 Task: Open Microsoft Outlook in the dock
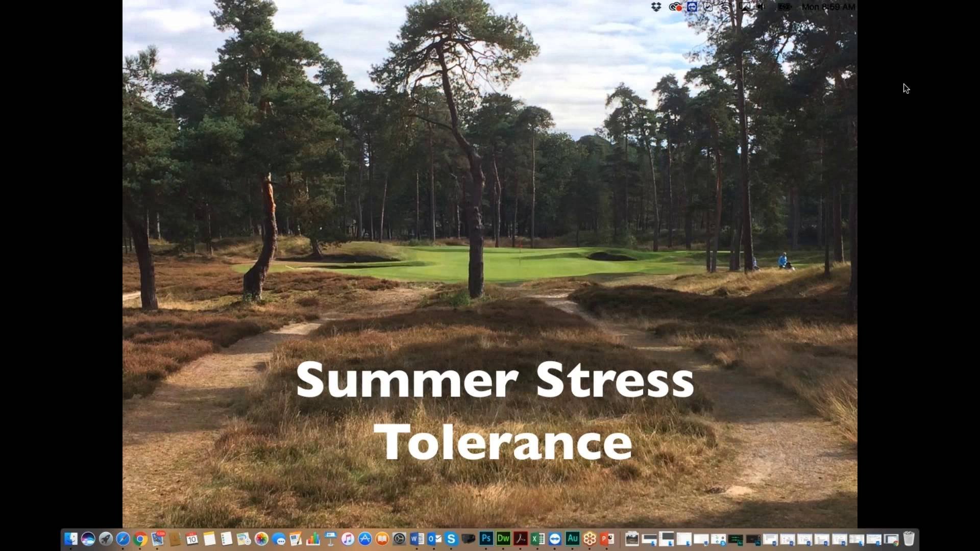click(x=434, y=539)
